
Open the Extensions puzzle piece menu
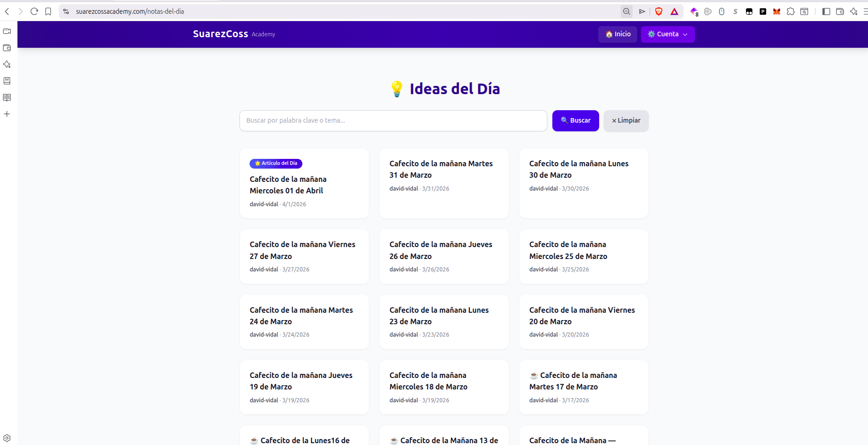coord(790,11)
